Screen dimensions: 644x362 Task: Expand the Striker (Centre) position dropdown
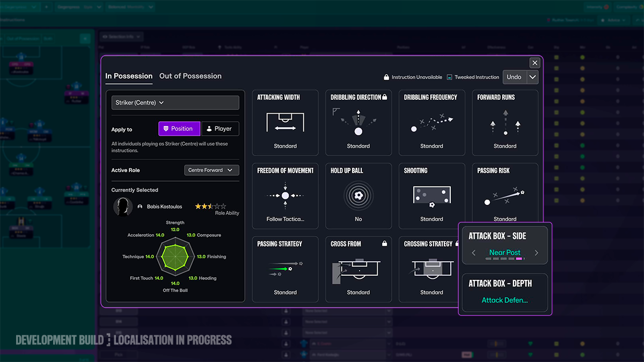coord(175,102)
